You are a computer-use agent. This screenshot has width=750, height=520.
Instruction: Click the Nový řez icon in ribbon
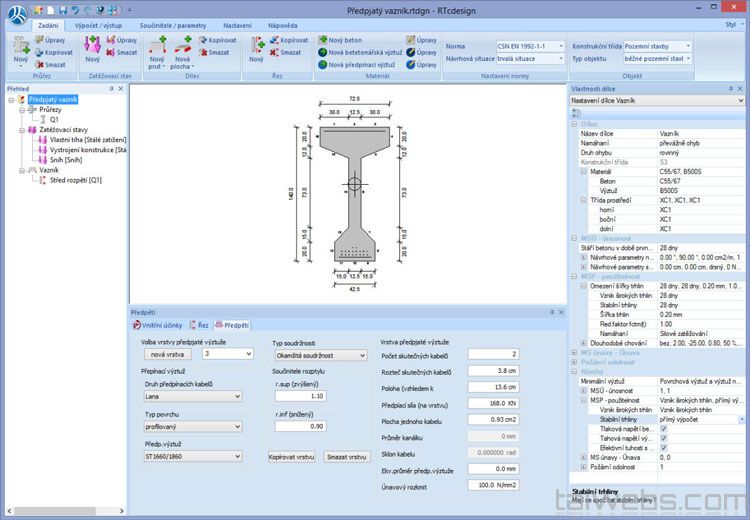[257, 45]
